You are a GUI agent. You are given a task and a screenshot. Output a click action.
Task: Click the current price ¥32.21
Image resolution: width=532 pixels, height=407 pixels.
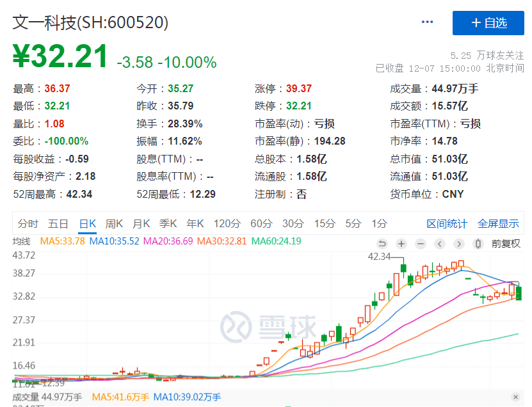pos(60,56)
